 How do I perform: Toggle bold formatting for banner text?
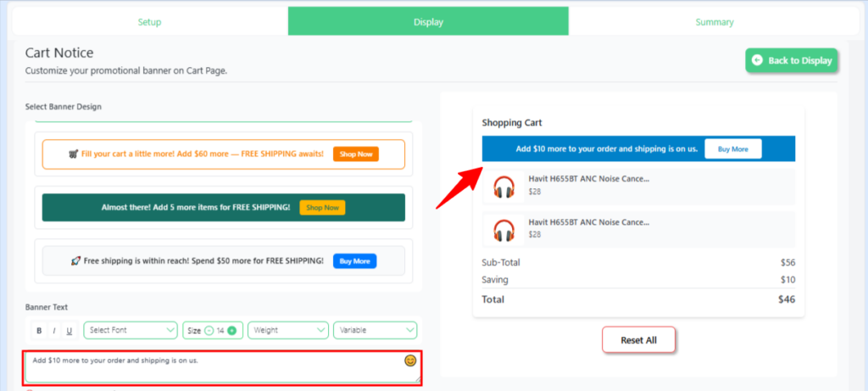tap(39, 331)
